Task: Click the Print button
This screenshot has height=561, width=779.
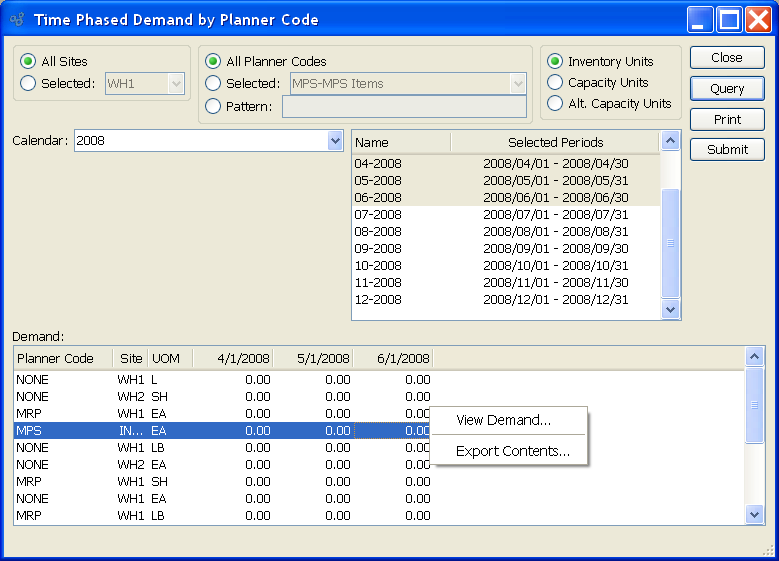Action: [727, 119]
